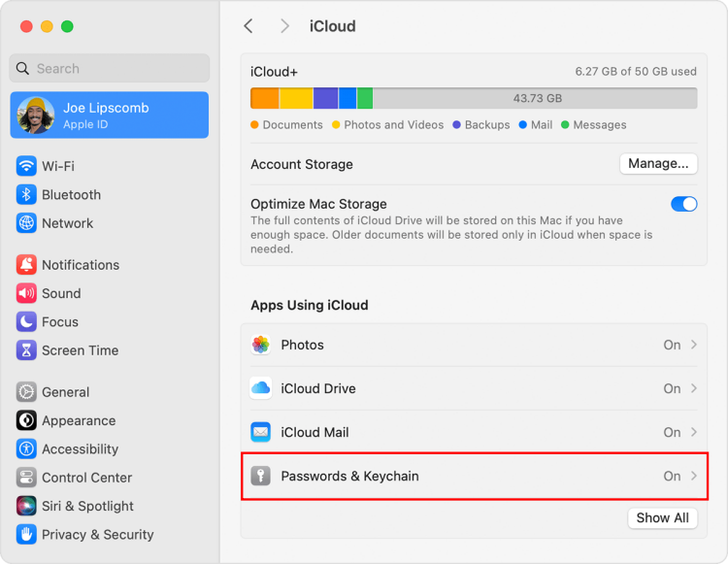This screenshot has height=564, width=728.
Task: Click the orange Documents storage bar segment
Action: click(265, 98)
